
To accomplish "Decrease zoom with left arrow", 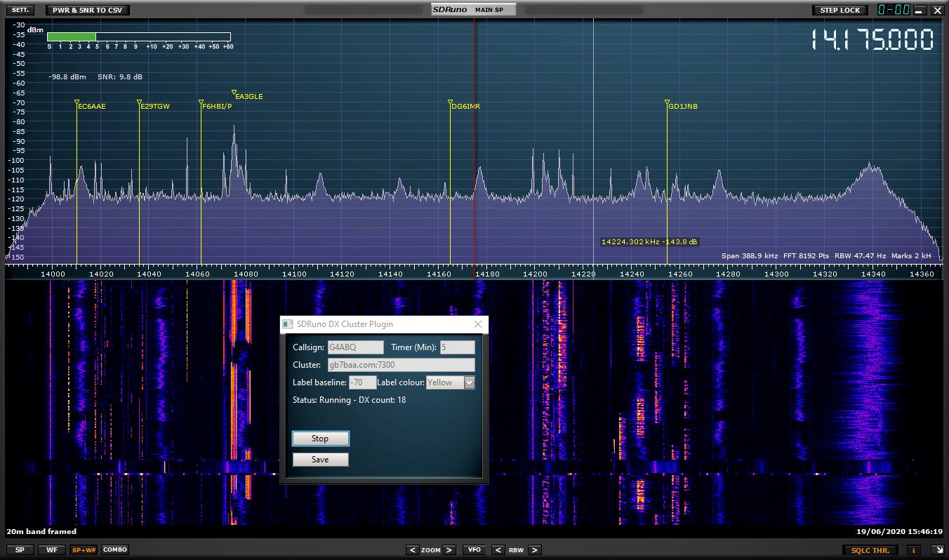I will pyautogui.click(x=412, y=550).
